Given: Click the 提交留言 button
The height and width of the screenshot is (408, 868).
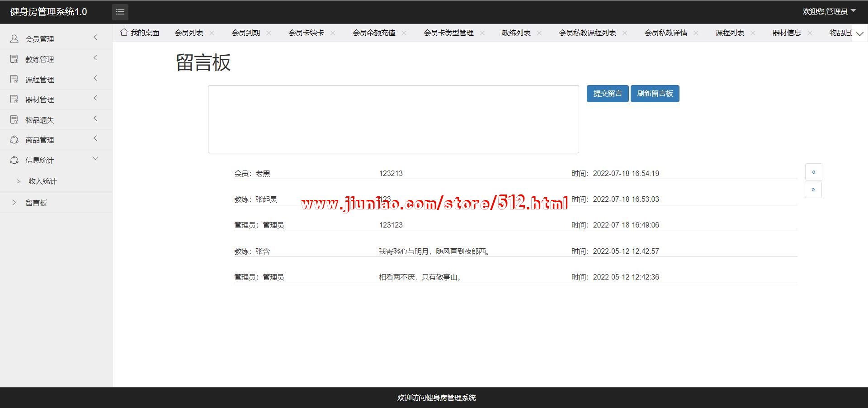Looking at the screenshot, I should (x=607, y=94).
